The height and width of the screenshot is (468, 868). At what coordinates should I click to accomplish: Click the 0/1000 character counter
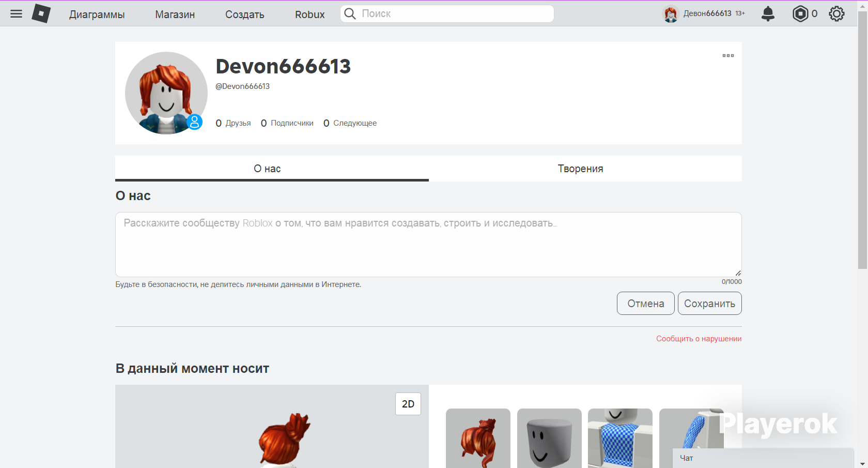click(732, 282)
